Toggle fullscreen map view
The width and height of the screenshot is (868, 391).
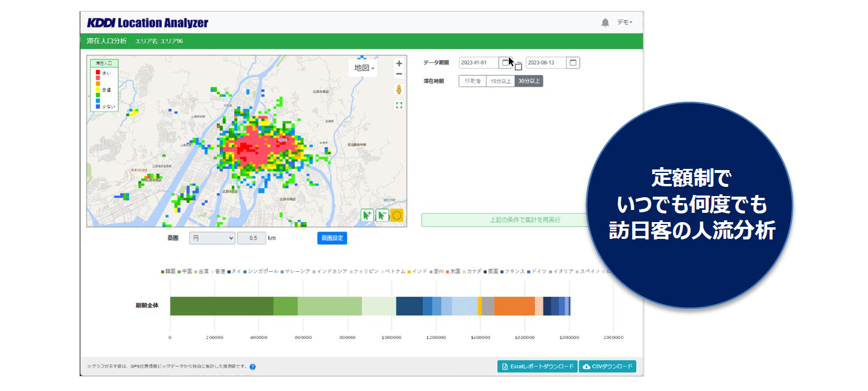point(399,105)
